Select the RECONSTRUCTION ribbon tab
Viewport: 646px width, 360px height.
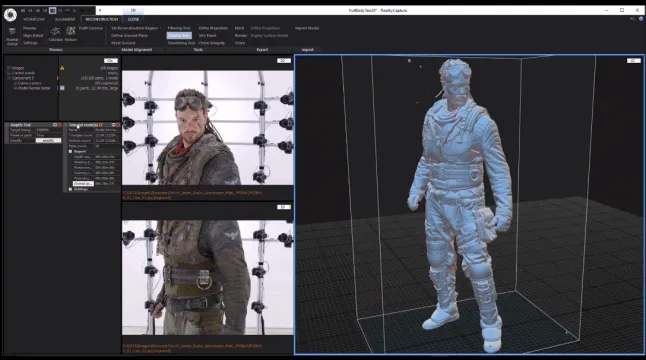pyautogui.click(x=101, y=19)
